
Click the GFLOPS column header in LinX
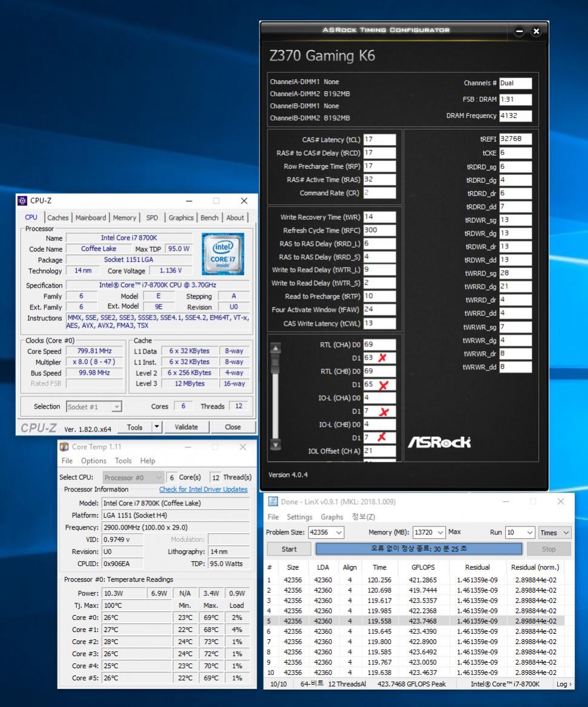click(x=423, y=567)
